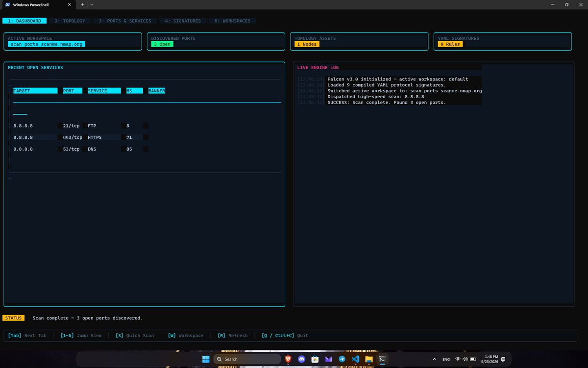Open the Wi-Fi network tray icon
Screen dimensions: 588x368
point(458,359)
